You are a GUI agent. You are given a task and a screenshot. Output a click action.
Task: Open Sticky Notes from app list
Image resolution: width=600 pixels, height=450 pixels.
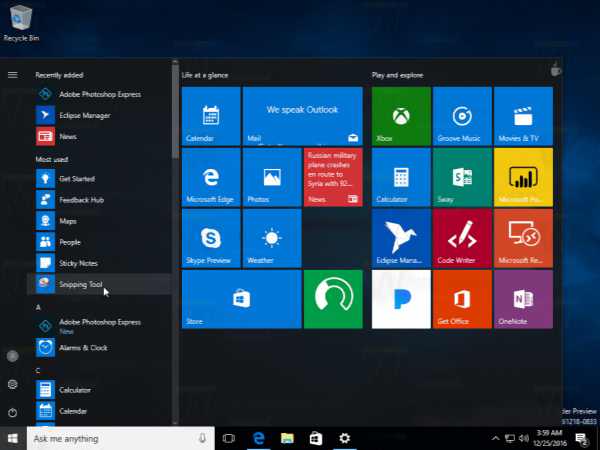[x=78, y=263]
